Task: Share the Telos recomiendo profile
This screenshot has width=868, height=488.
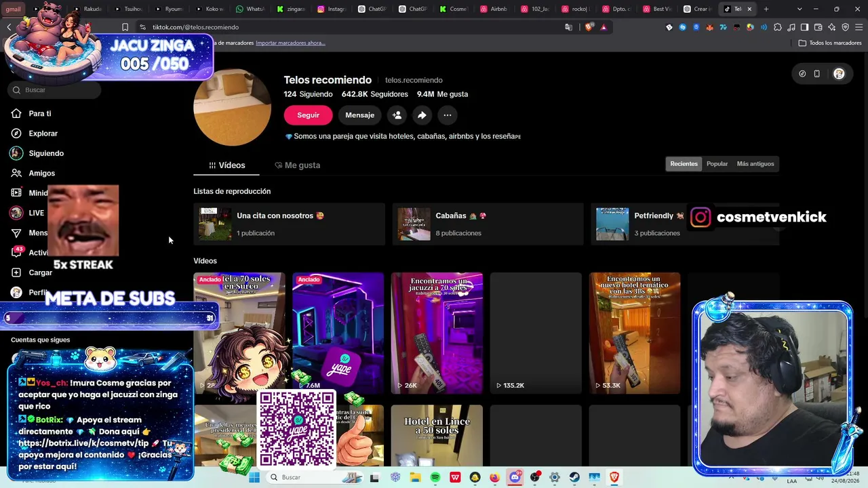Action: tap(422, 115)
